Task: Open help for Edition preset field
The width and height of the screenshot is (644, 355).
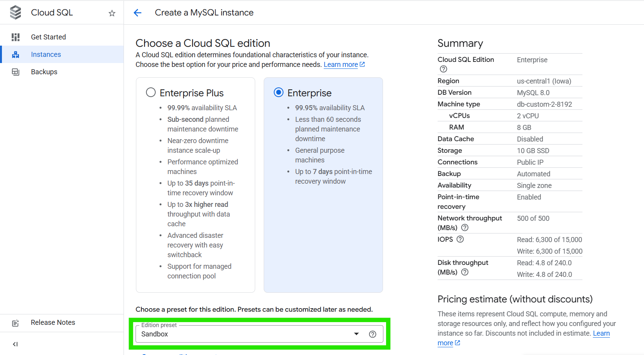Action: pos(373,334)
